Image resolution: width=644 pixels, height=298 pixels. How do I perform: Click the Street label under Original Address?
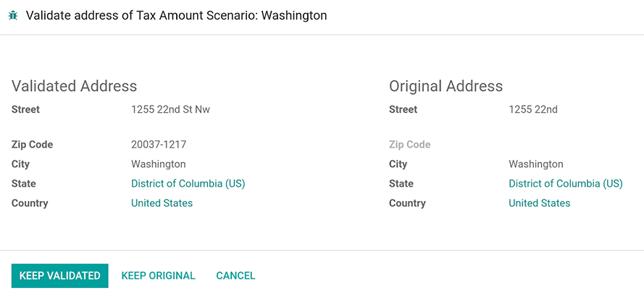403,110
